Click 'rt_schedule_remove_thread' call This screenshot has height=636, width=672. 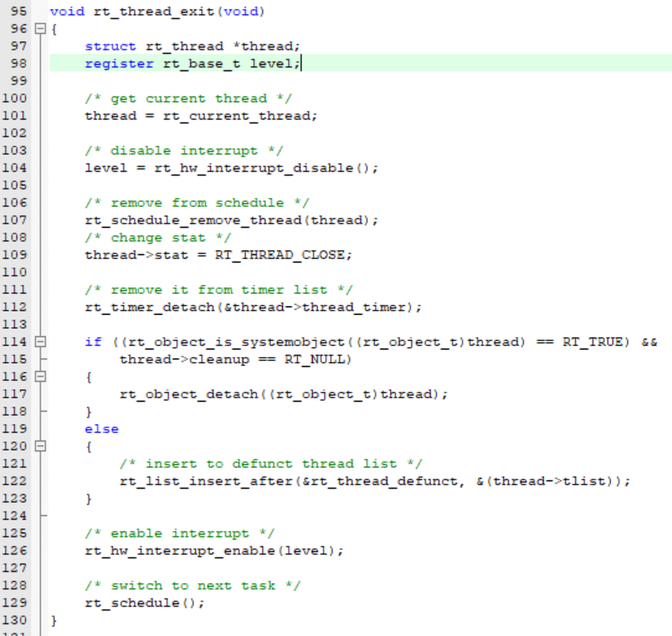[x=194, y=220]
